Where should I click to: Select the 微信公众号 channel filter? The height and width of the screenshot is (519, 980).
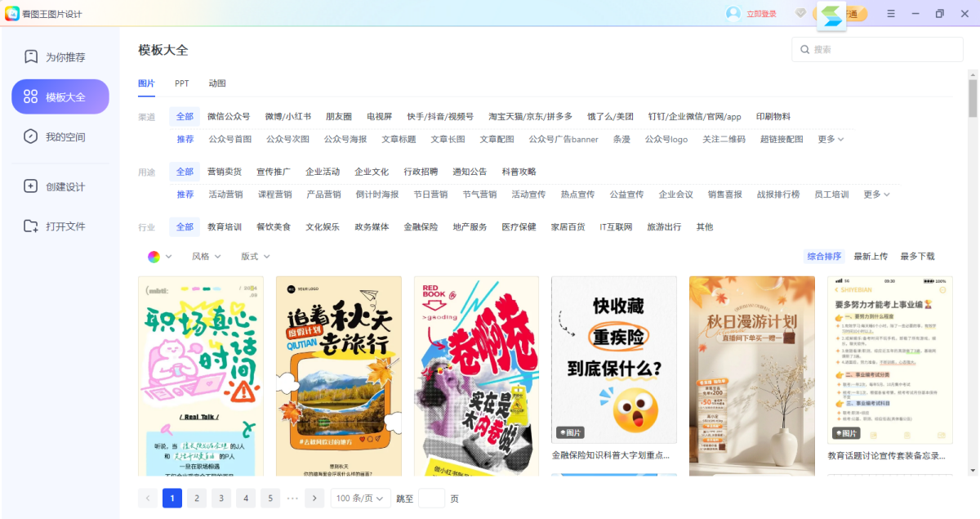(229, 117)
